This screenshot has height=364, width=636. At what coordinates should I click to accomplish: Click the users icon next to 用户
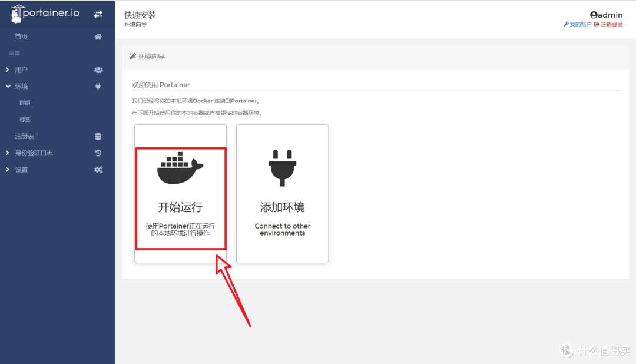point(98,69)
